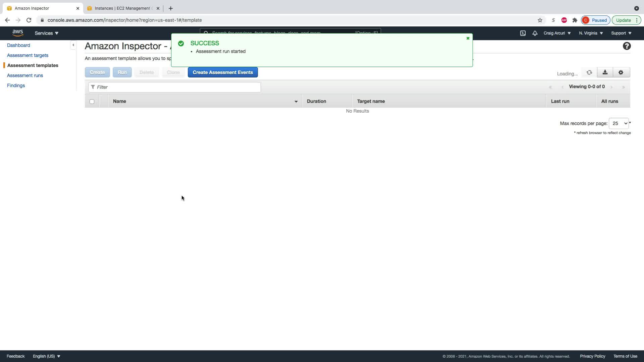The height and width of the screenshot is (362, 644).
Task: Dismiss the success notification banner
Action: (x=468, y=38)
